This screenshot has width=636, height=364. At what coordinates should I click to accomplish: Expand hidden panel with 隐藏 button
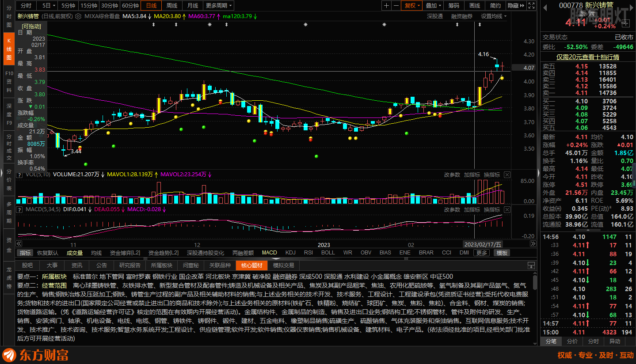515,6
